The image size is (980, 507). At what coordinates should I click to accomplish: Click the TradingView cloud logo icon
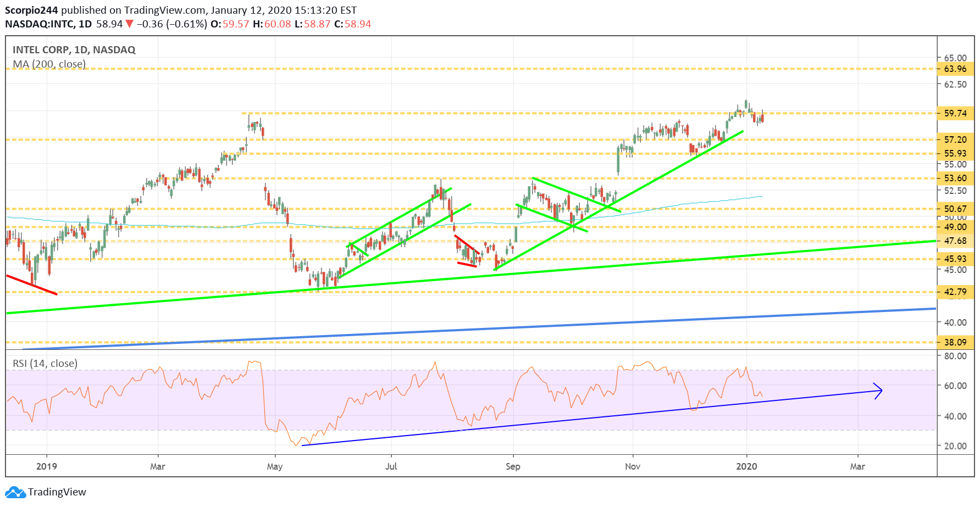pyautogui.click(x=15, y=492)
